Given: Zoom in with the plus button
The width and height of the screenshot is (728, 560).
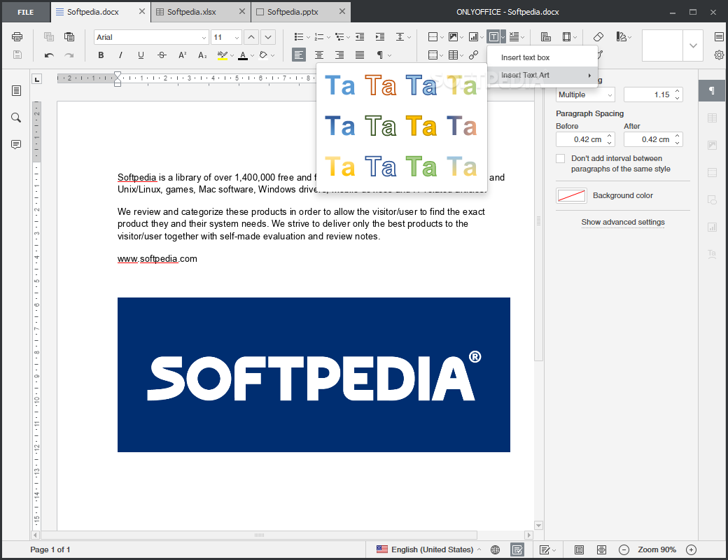Looking at the screenshot, I should point(692,549).
